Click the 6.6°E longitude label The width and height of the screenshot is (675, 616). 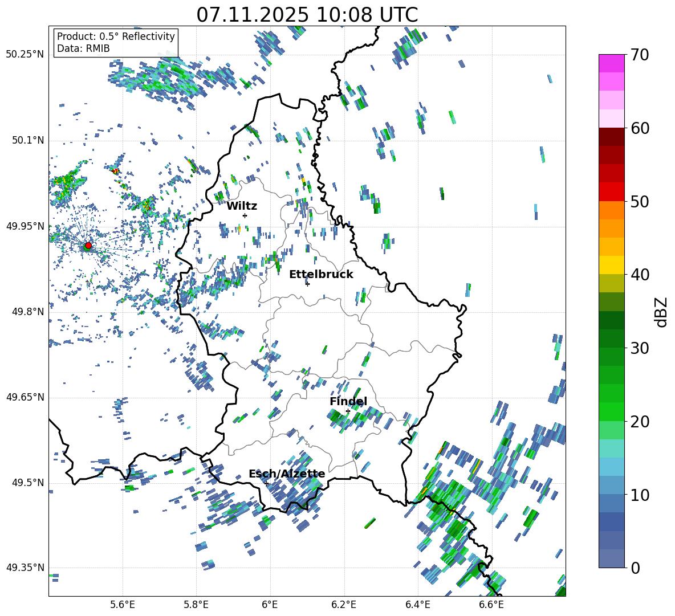(491, 605)
